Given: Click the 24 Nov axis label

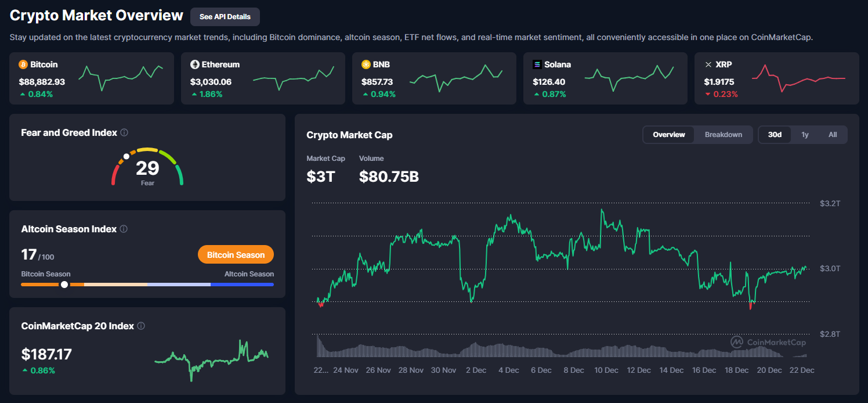Looking at the screenshot, I should coord(346,370).
